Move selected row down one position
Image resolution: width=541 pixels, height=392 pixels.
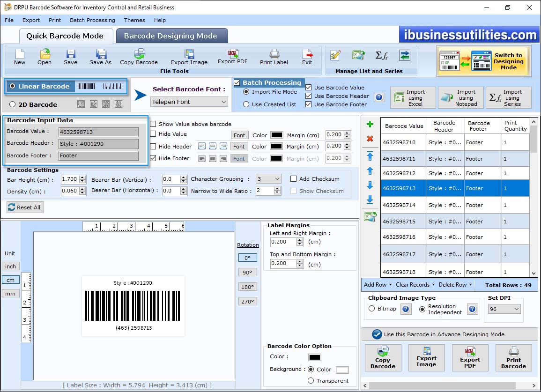(370, 185)
